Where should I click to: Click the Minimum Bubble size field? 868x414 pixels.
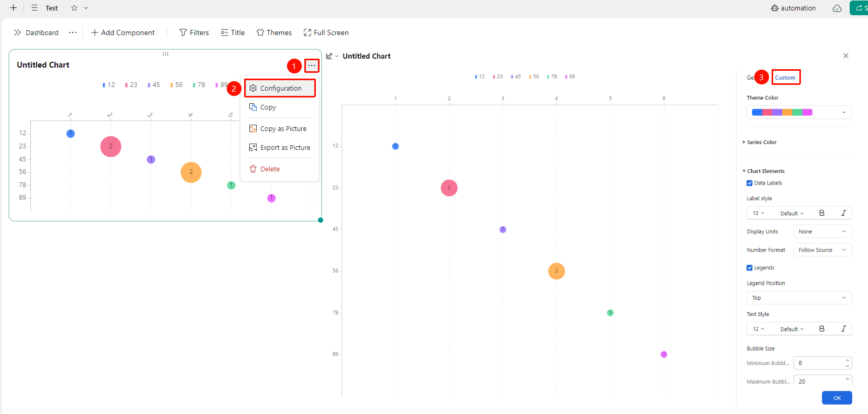coord(822,363)
